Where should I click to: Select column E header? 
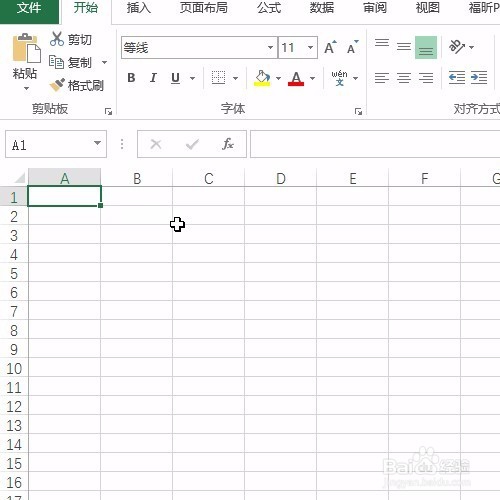pos(353,179)
